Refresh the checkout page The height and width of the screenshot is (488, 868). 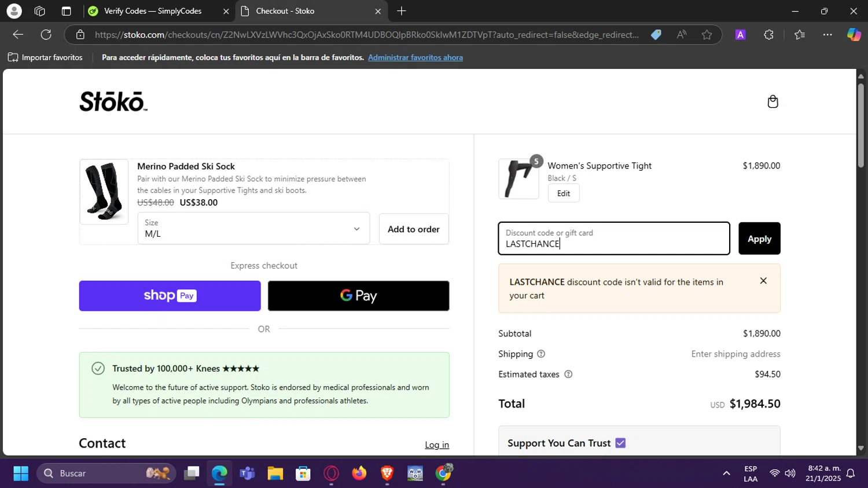46,35
